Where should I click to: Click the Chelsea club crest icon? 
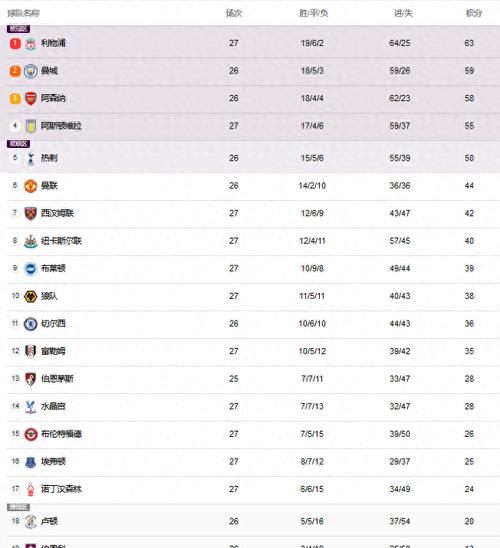pos(30,324)
